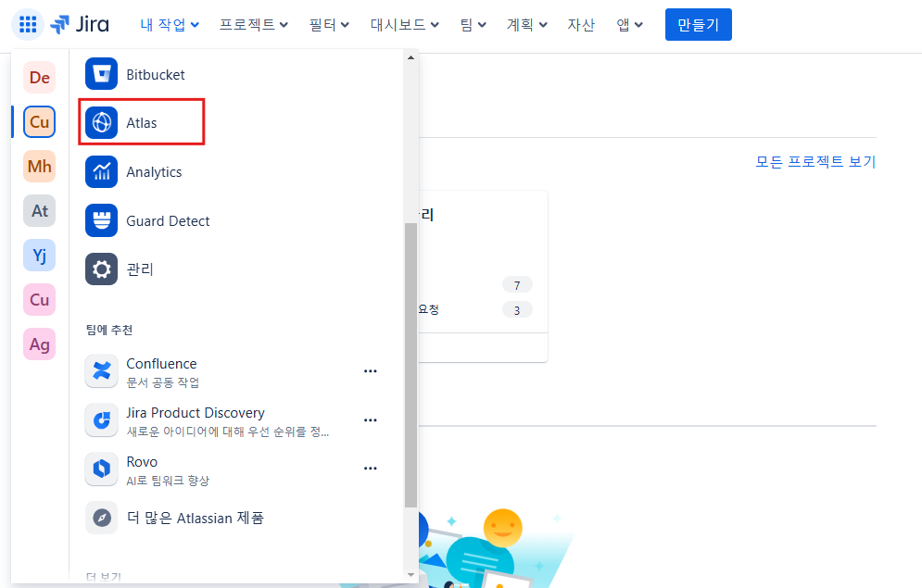922x588 pixels.
Task: Select the Jira Product Discovery icon
Action: 101,420
